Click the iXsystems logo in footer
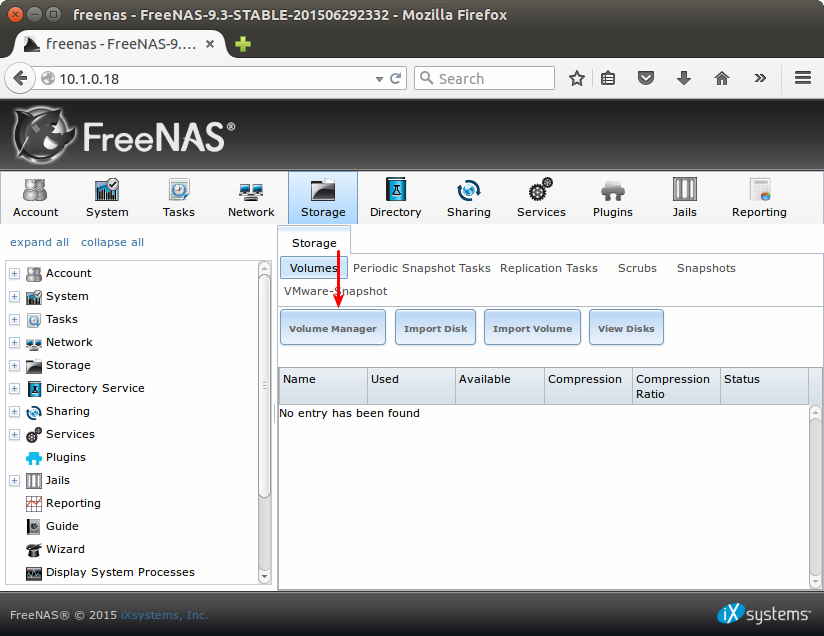Image resolution: width=824 pixels, height=636 pixels. point(764,613)
